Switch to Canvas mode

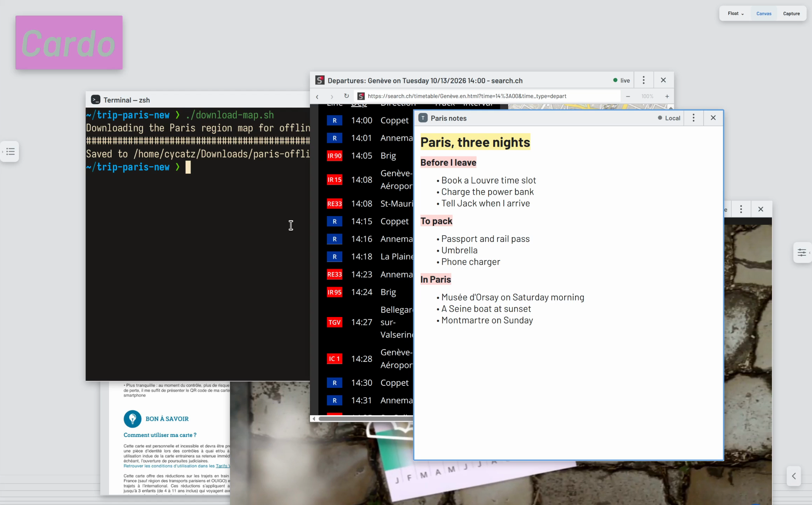click(764, 14)
